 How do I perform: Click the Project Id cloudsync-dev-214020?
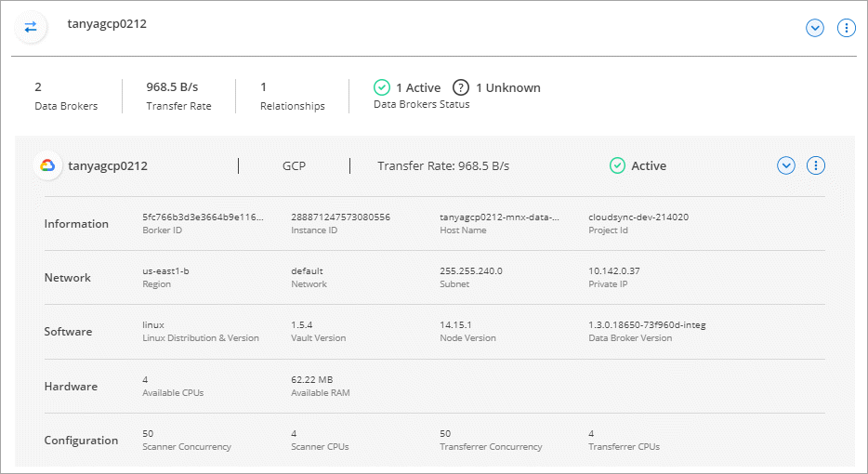pos(638,217)
